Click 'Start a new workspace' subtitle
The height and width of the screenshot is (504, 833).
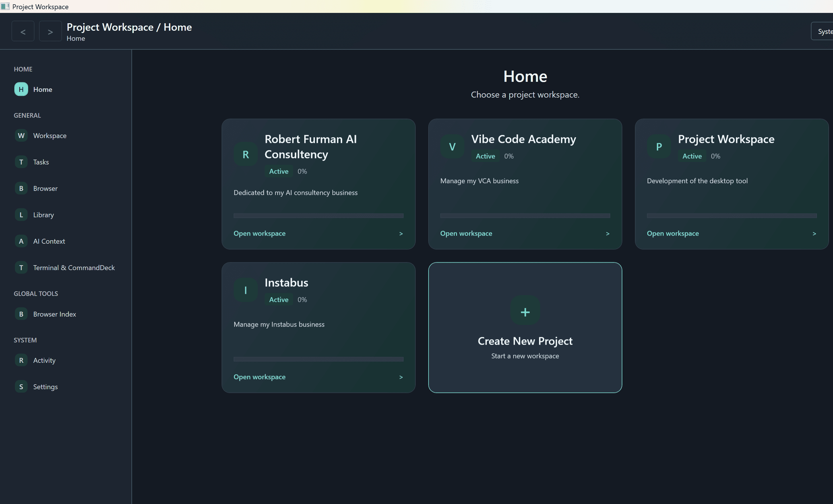(x=525, y=356)
